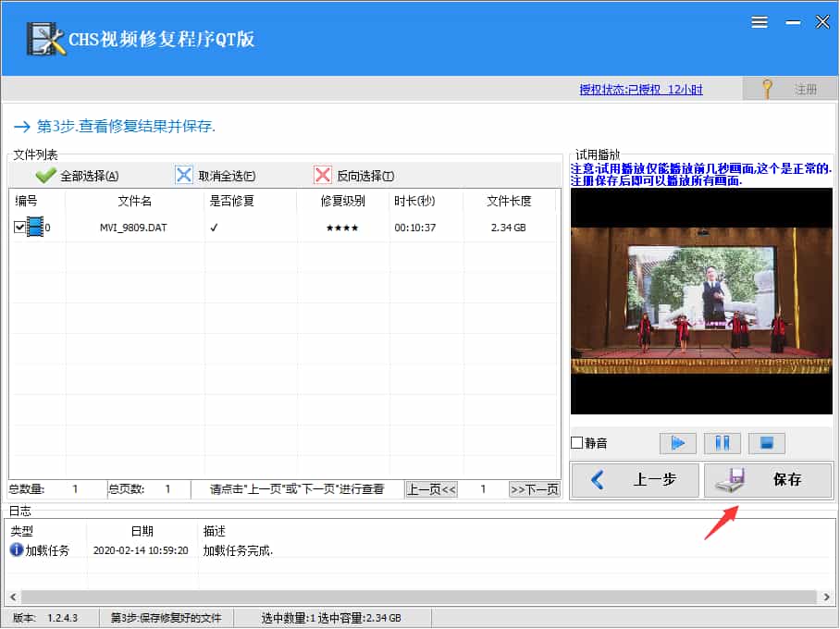
Task: Click the 上一页<< previous page button
Action: point(430,489)
